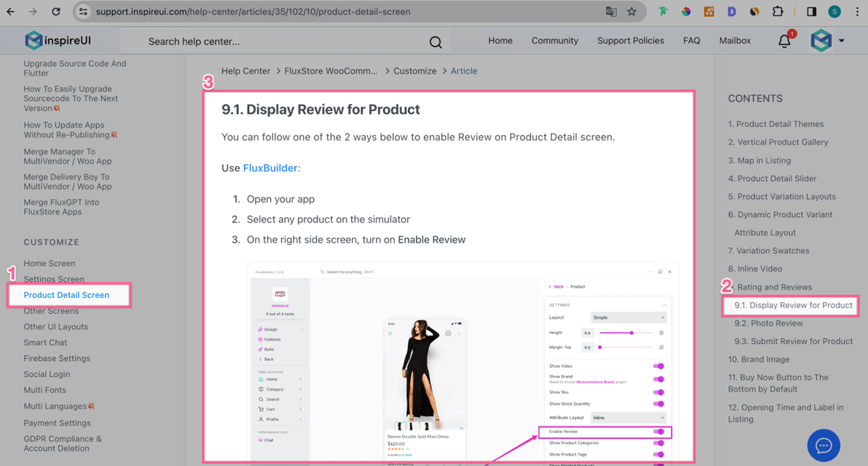This screenshot has height=466, width=868.
Task: Click the green bird extension icon
Action: coord(663,11)
